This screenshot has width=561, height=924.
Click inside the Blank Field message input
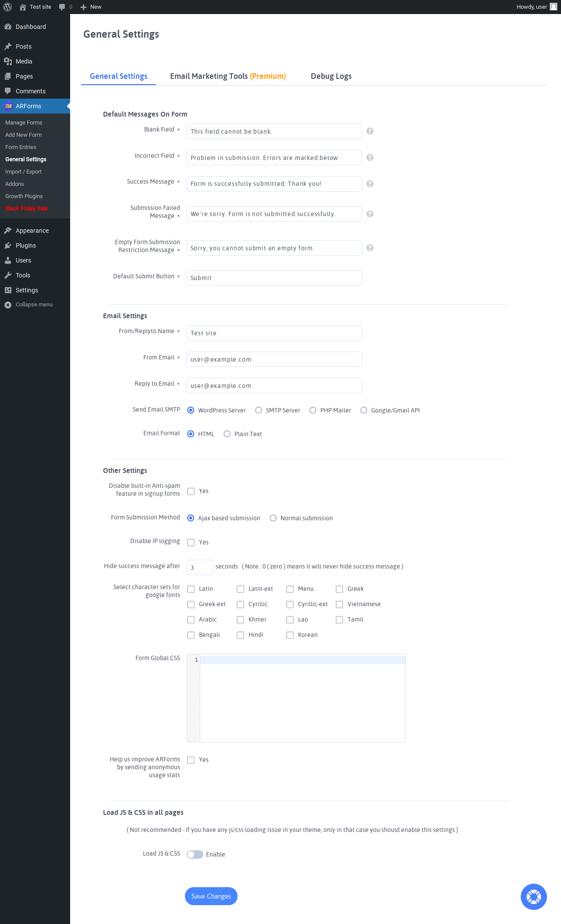pyautogui.click(x=274, y=131)
